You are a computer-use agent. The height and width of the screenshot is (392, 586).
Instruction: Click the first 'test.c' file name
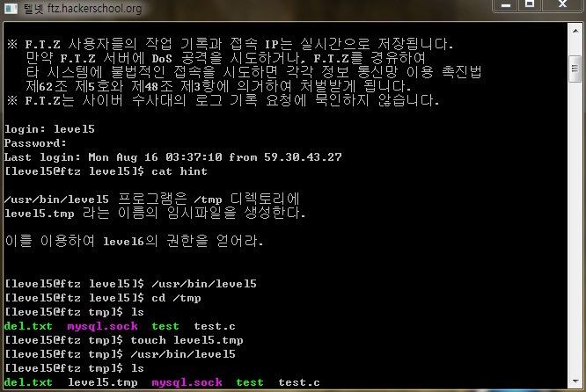(x=215, y=326)
